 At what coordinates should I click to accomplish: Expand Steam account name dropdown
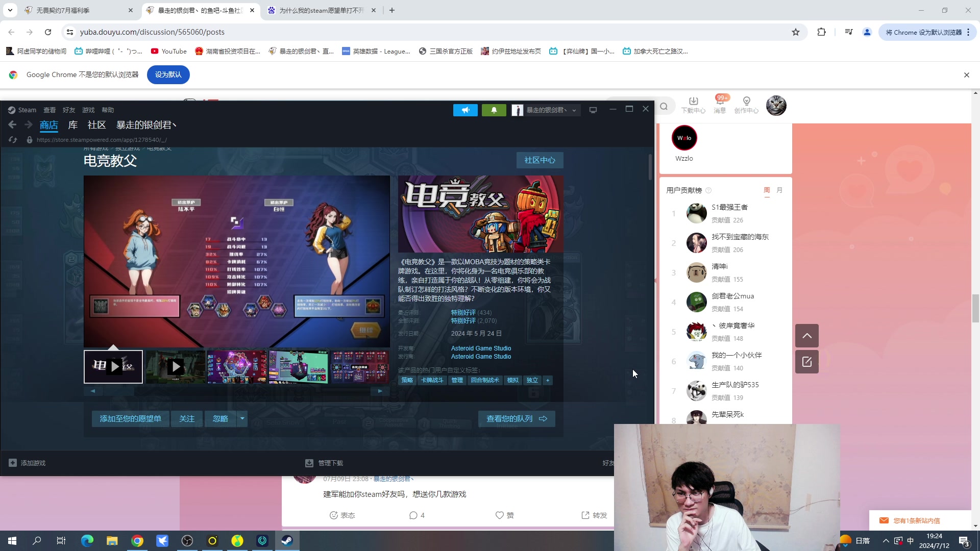[x=574, y=110]
